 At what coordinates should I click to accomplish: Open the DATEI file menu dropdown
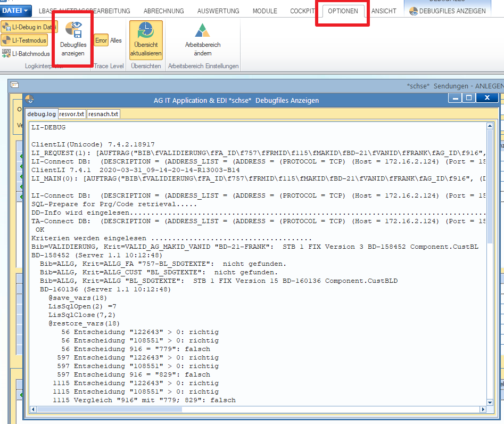coord(16,11)
